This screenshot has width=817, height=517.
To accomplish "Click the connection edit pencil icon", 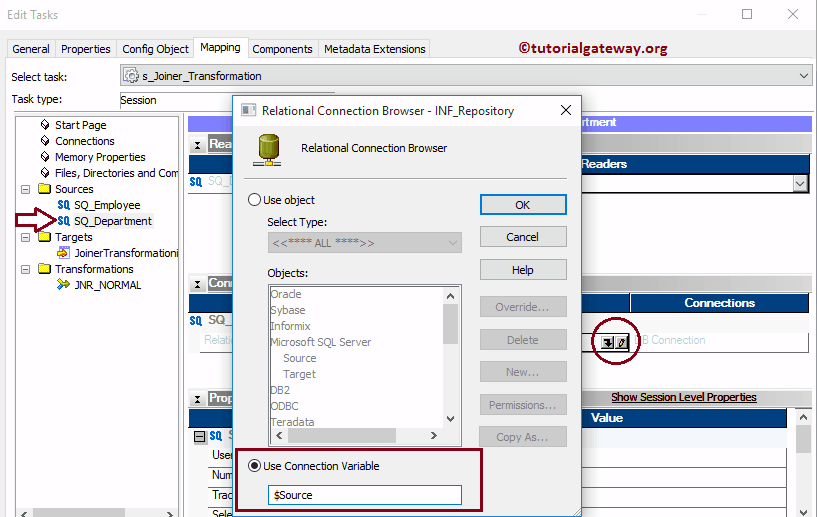I will pyautogui.click(x=621, y=342).
